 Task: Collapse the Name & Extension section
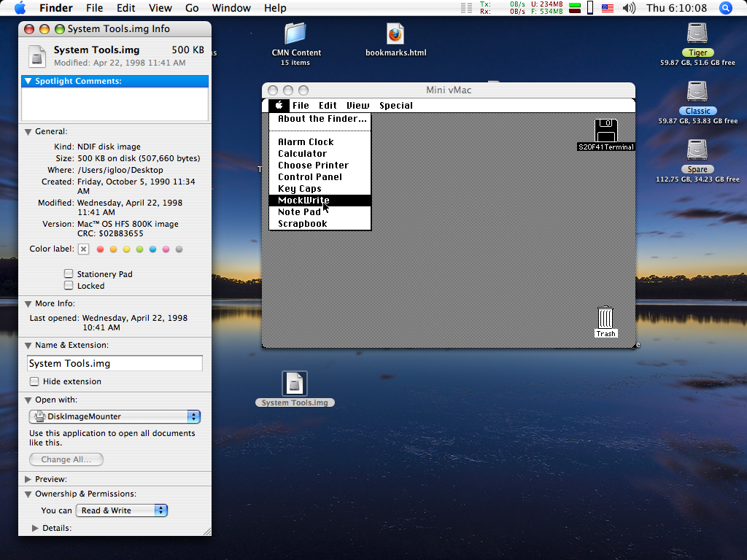(28, 346)
